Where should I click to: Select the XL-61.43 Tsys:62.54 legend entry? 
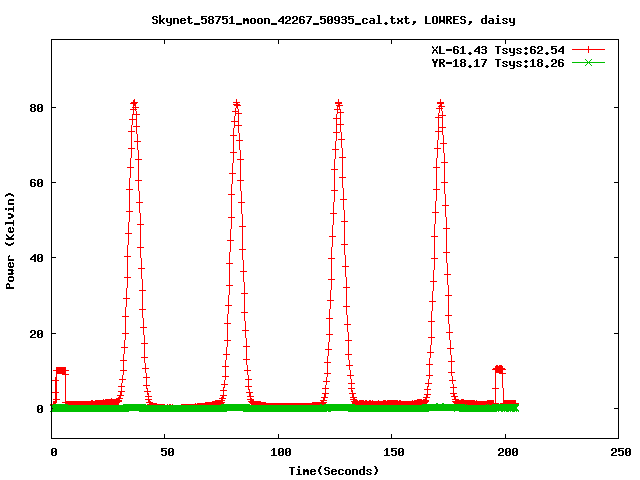tap(498, 50)
